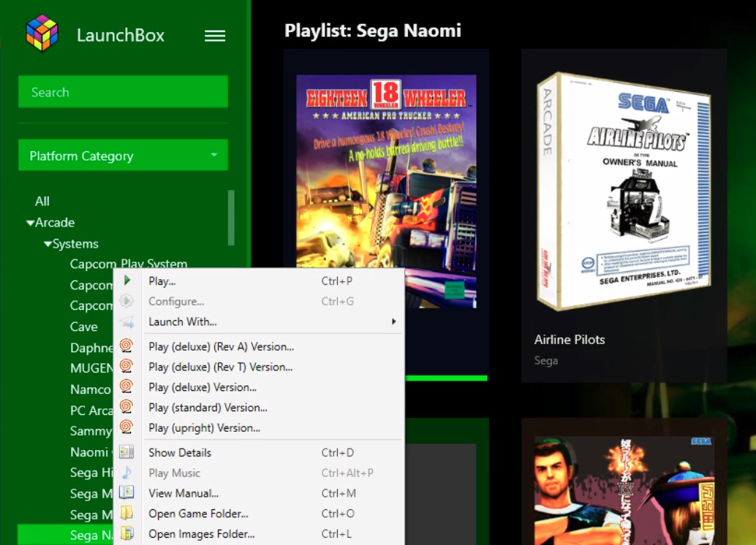
Task: Click the View Manual book icon
Action: (x=126, y=492)
